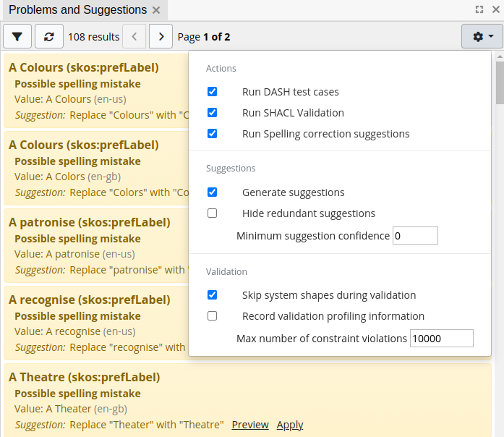The height and width of the screenshot is (437, 504).
Task: Click the refresh results icon
Action: 48,36
